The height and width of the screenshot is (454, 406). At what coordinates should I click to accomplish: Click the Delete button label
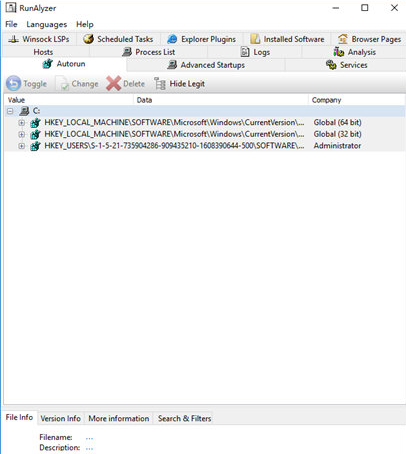[x=134, y=84]
